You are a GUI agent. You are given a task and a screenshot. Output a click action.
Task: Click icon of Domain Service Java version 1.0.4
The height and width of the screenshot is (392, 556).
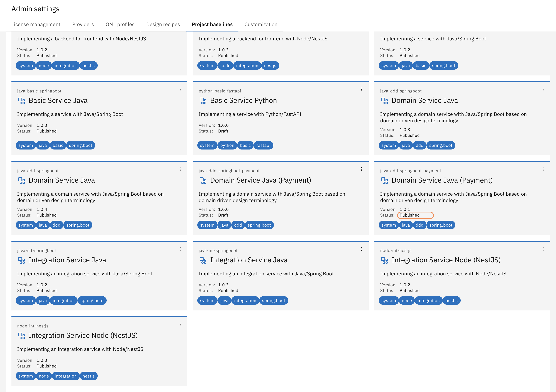pyautogui.click(x=21, y=181)
